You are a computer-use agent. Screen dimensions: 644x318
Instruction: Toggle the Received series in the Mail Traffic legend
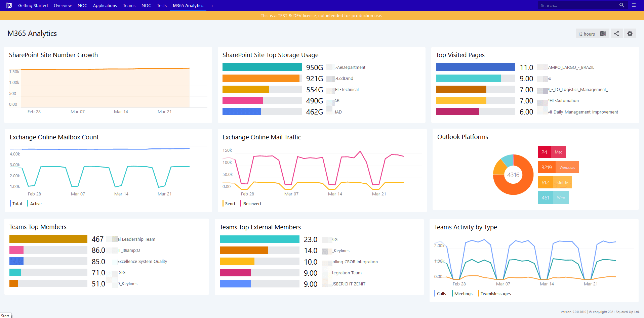[252, 203]
